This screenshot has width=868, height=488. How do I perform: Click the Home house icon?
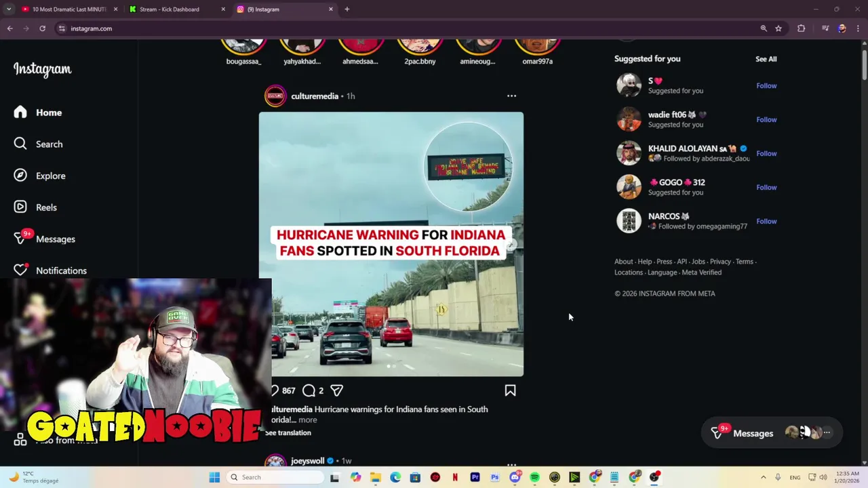point(20,112)
